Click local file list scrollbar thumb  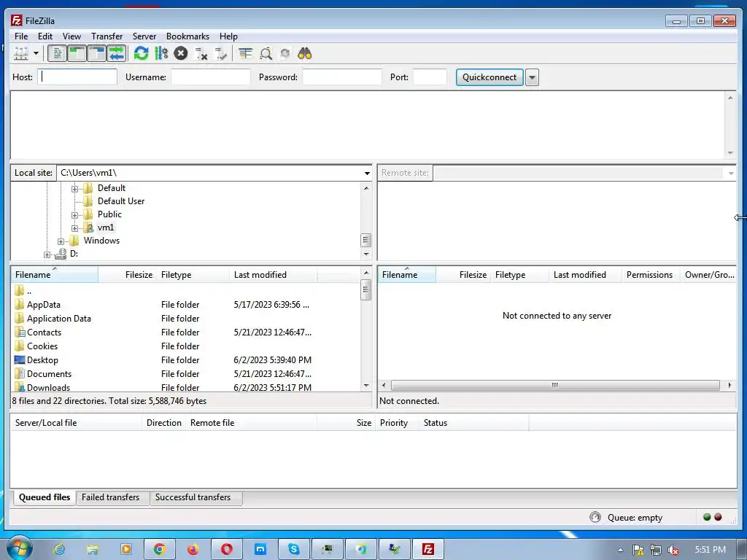coord(366,290)
